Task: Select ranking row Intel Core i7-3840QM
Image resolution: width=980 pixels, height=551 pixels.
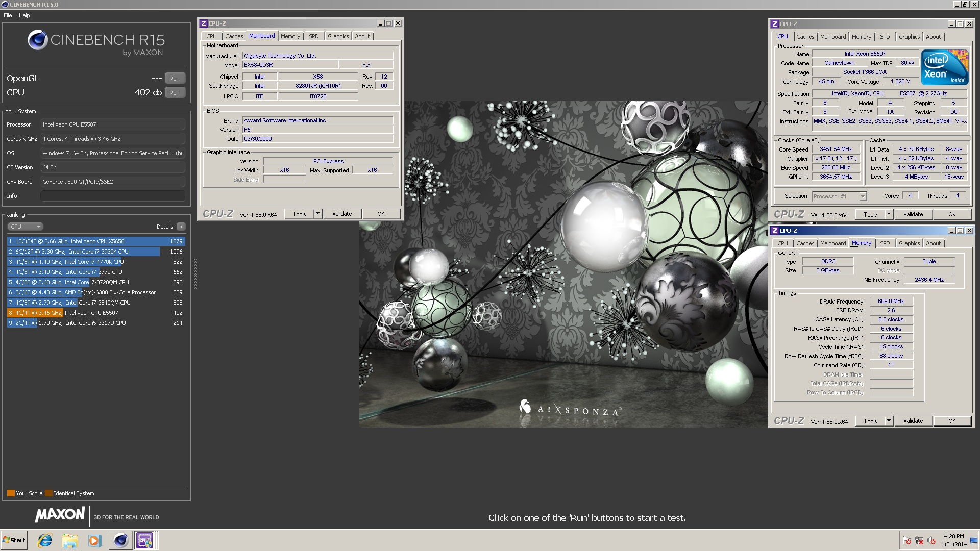Action: (96, 303)
